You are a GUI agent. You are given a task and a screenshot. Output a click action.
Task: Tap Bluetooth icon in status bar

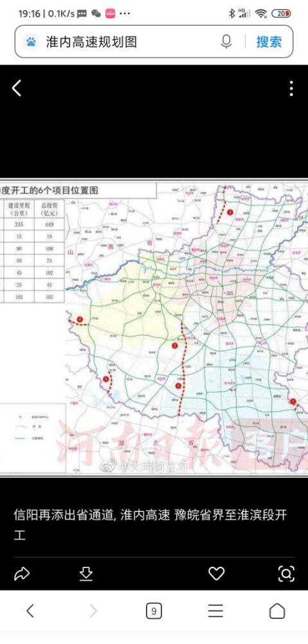tap(231, 13)
